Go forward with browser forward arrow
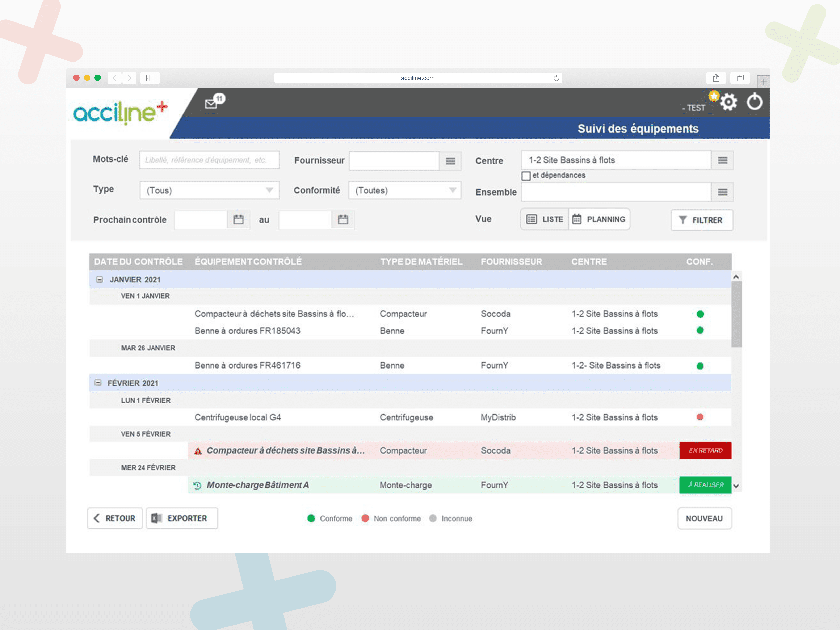Screen dimensions: 840x630 point(129,78)
